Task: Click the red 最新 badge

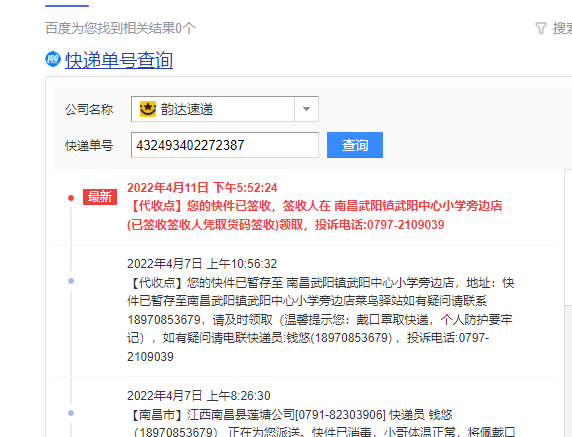Action: tap(100, 197)
